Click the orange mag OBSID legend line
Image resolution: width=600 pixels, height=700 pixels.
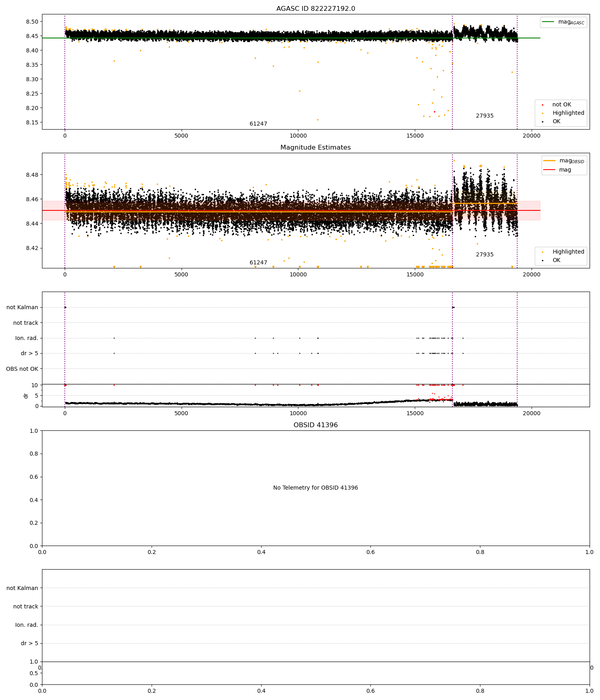[x=550, y=160]
